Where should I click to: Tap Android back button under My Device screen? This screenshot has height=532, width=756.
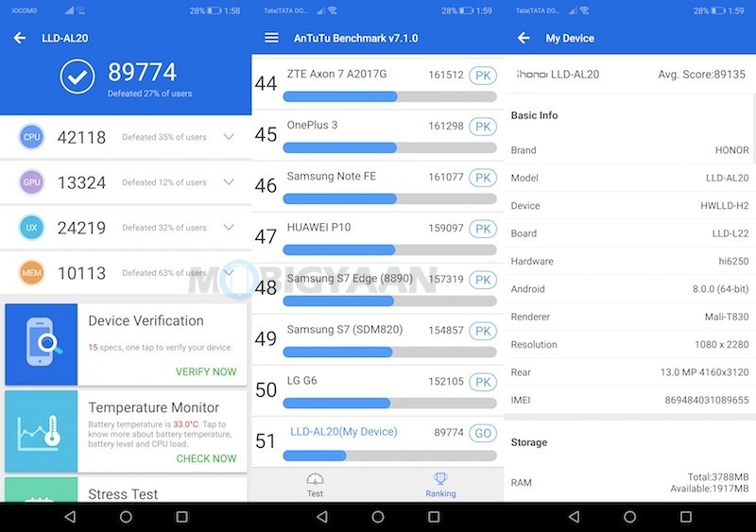pos(575,517)
